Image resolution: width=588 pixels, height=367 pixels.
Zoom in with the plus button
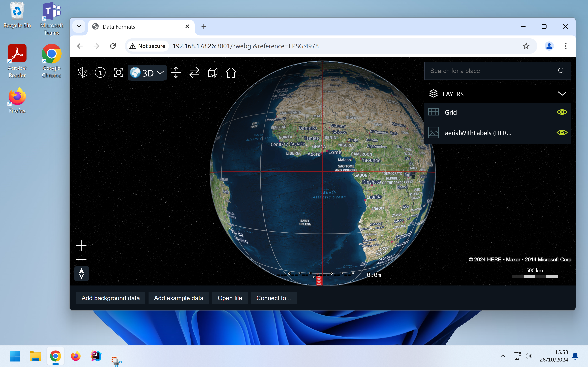(81, 246)
